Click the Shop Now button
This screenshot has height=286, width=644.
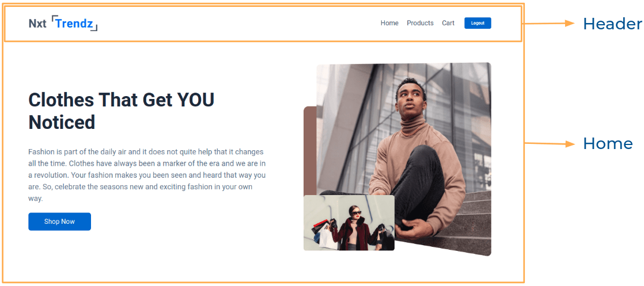(x=59, y=222)
